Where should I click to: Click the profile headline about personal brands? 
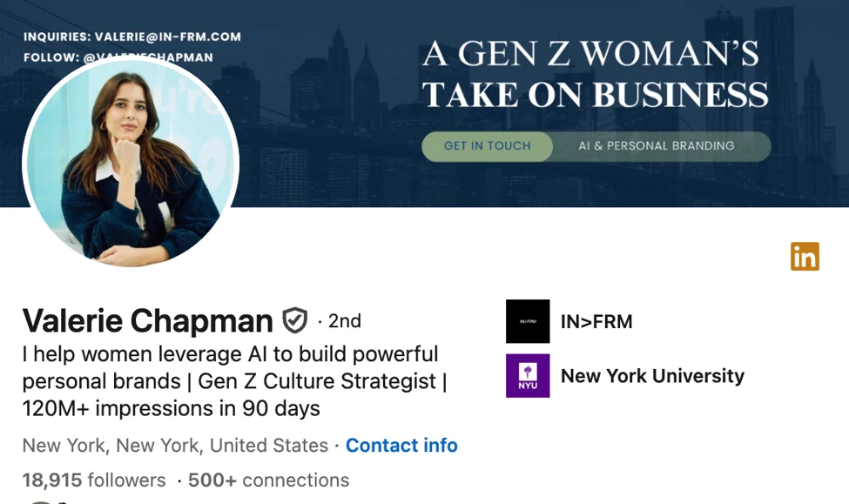(234, 381)
